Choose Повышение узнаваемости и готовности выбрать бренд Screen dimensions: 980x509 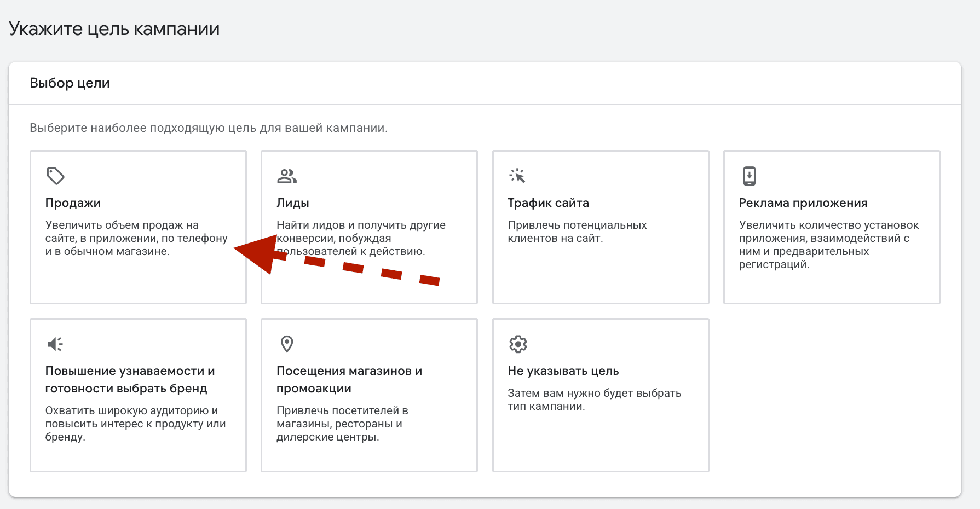[130, 380]
